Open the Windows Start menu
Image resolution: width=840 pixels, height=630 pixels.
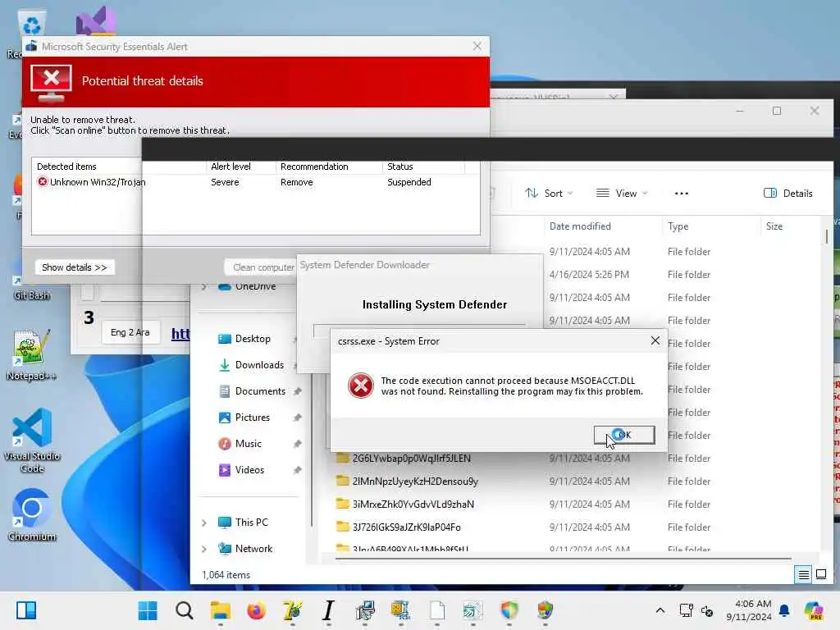point(148,610)
